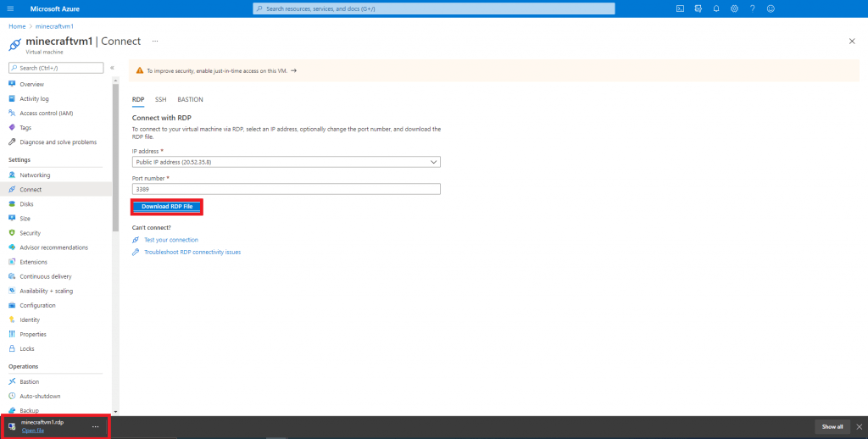This screenshot has width=868, height=439.
Task: Open the Connect menu item in sidebar
Action: coord(56,189)
